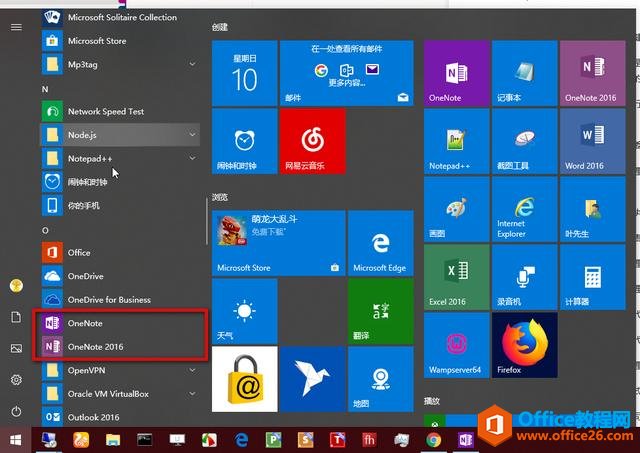
Task: Click the Windows Start button on taskbar
Action: pyautogui.click(x=16, y=440)
